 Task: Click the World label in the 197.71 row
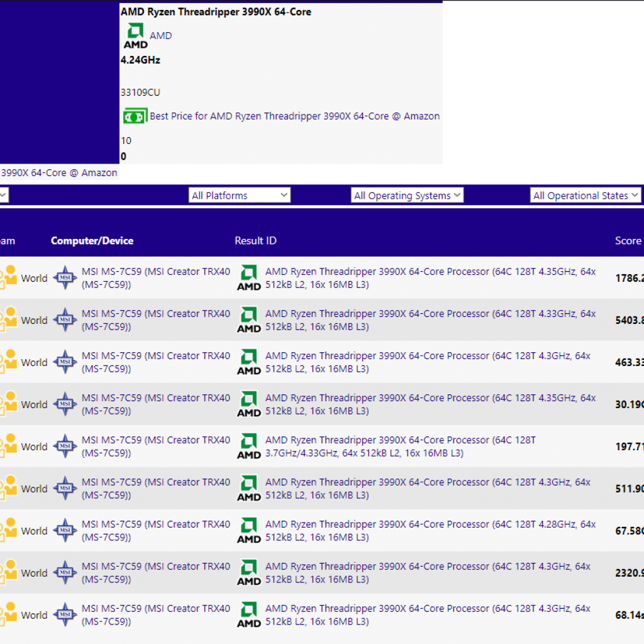34,447
